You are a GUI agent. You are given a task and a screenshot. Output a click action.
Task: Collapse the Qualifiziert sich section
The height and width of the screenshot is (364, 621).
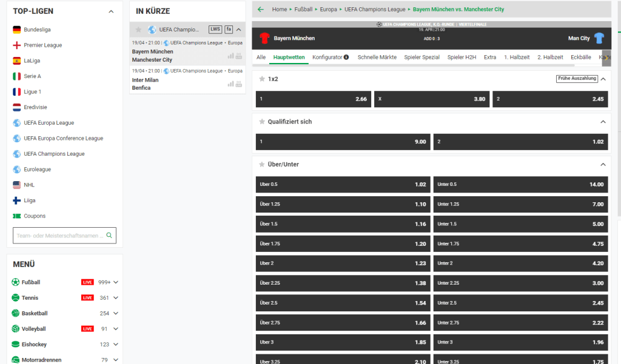[x=603, y=122]
